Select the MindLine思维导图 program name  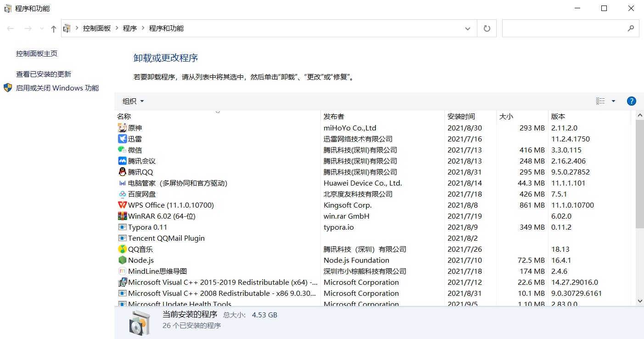[x=157, y=271]
